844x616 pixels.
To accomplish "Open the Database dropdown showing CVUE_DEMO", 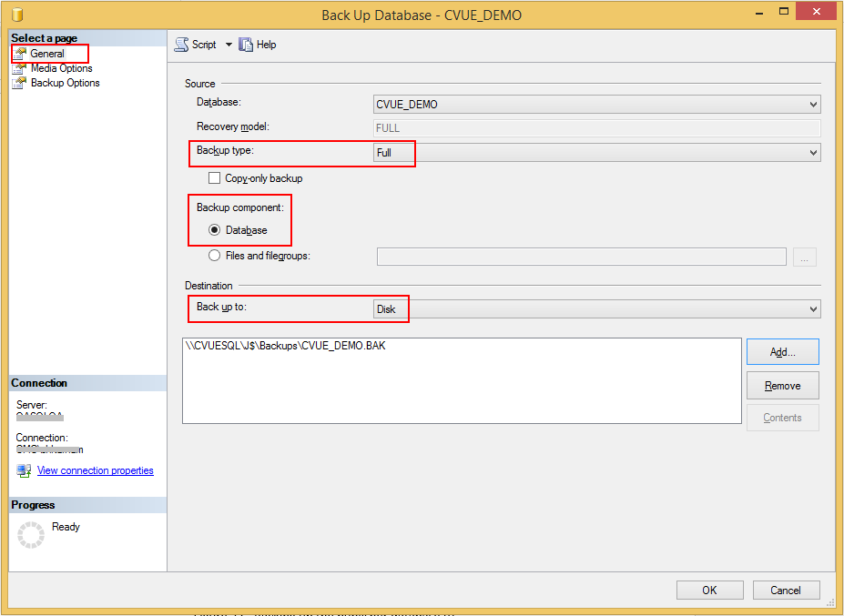I will click(597, 105).
